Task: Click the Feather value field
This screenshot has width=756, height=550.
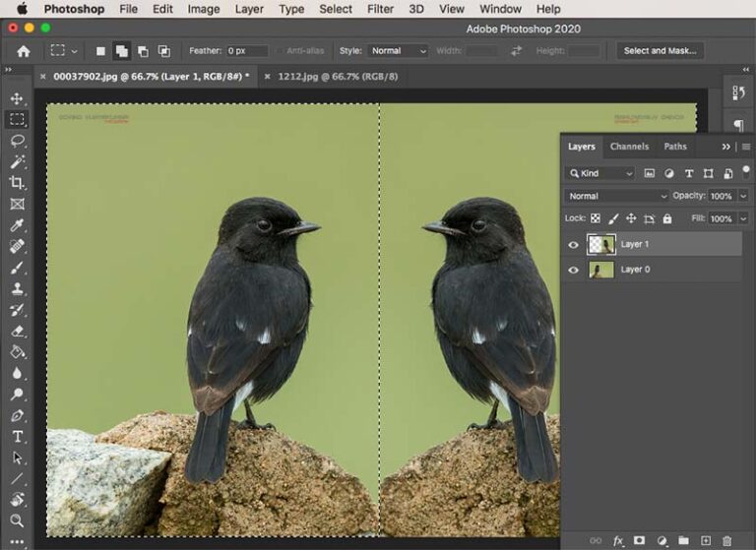Action: pos(247,50)
